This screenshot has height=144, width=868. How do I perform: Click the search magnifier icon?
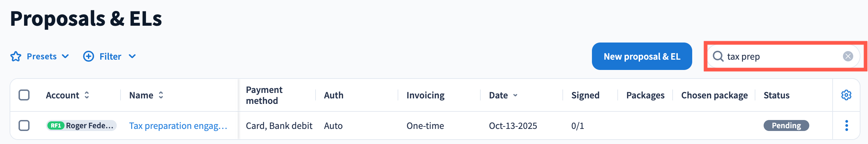718,56
